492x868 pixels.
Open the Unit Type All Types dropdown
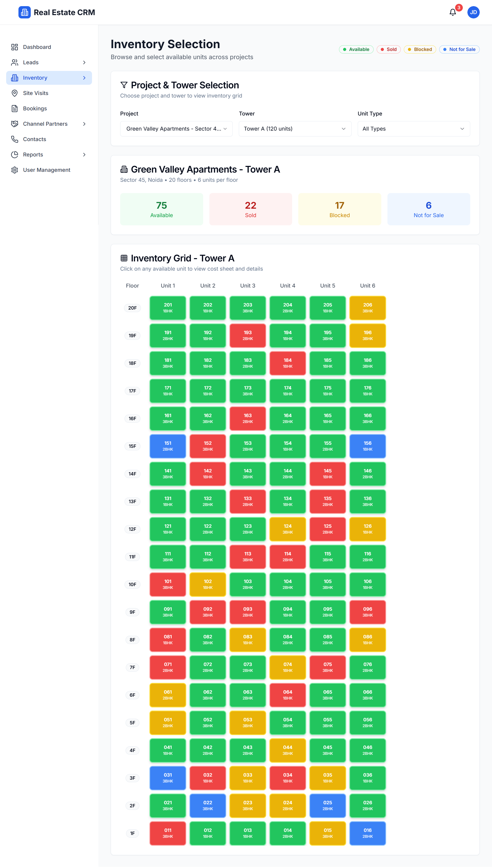coord(413,129)
